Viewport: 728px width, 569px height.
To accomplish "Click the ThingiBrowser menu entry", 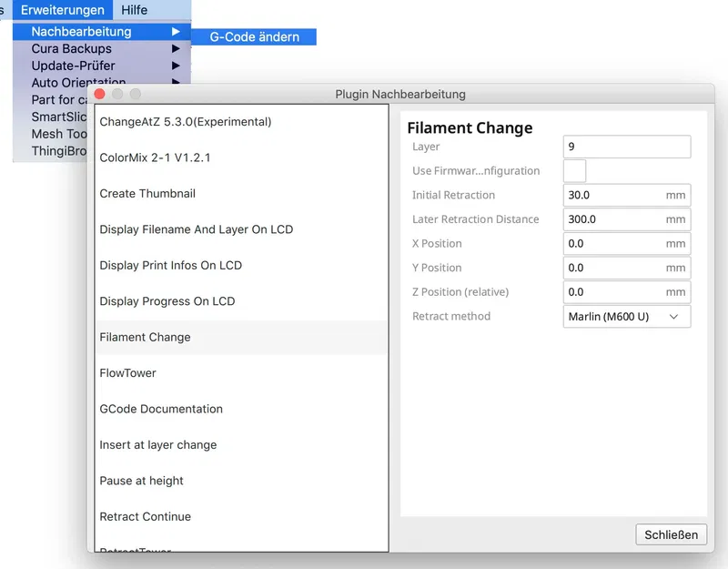I will point(58,151).
